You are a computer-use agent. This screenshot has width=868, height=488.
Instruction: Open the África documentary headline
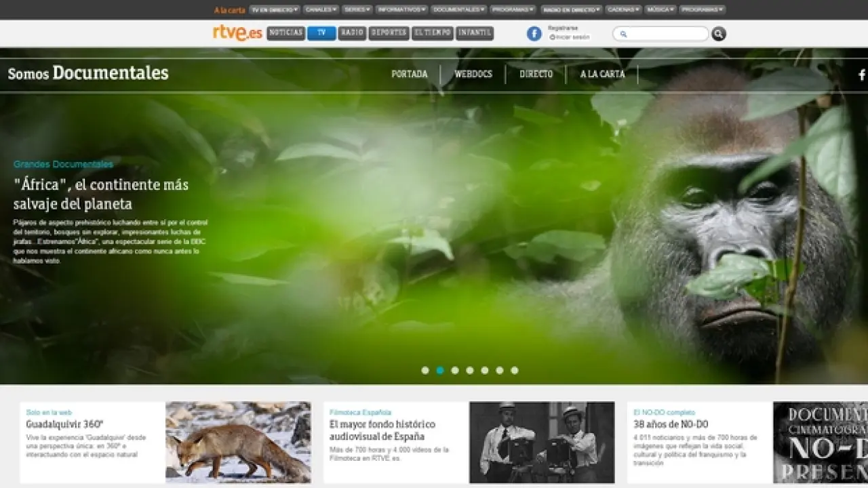click(101, 194)
